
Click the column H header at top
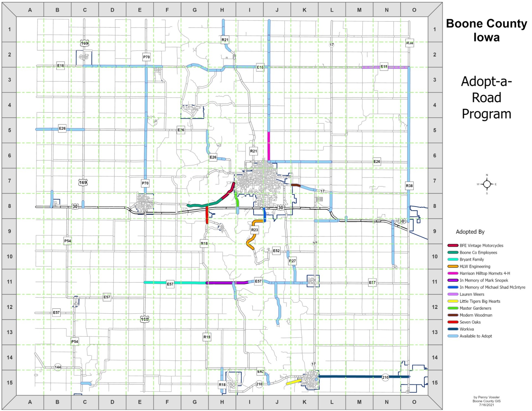222,10
